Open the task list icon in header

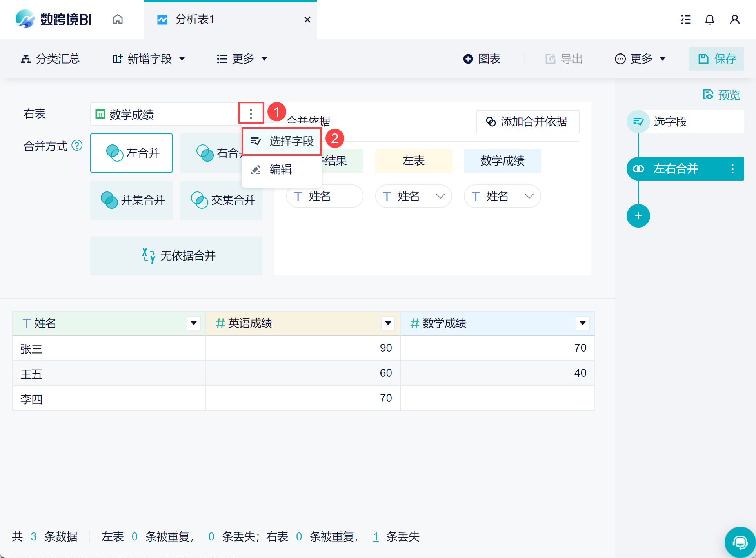point(685,20)
